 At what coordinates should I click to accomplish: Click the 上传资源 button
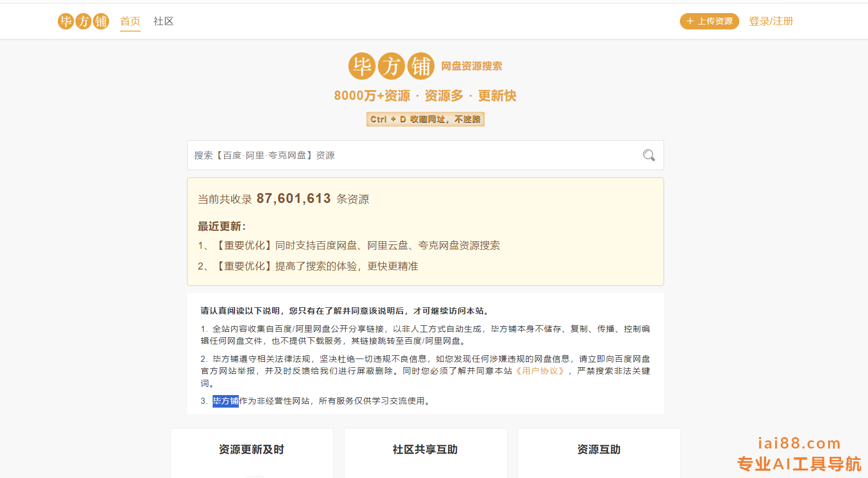coord(709,21)
